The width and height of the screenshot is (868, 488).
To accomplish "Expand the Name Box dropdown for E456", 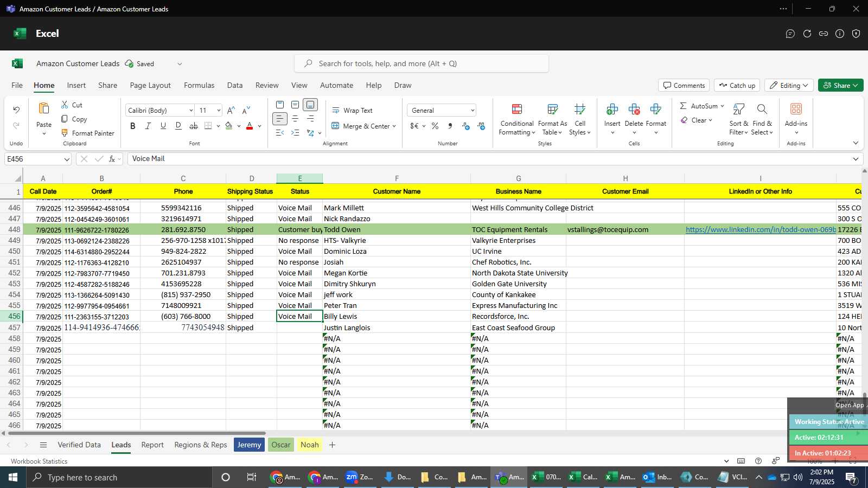I will click(x=67, y=159).
